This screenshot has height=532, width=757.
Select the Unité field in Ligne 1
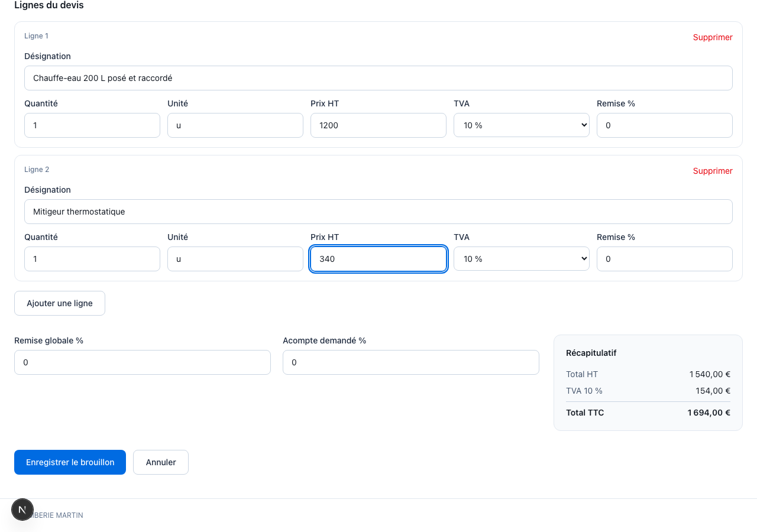[235, 125]
